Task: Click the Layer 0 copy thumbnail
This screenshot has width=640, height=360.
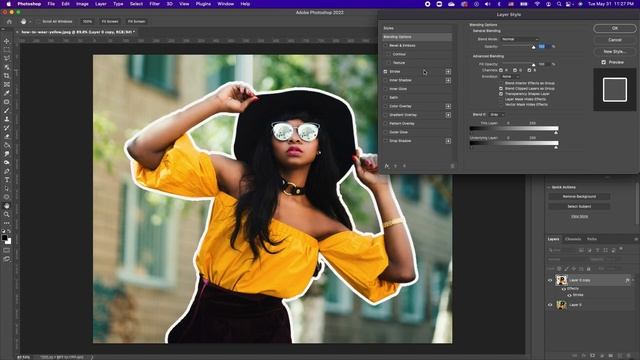Action: tap(562, 280)
